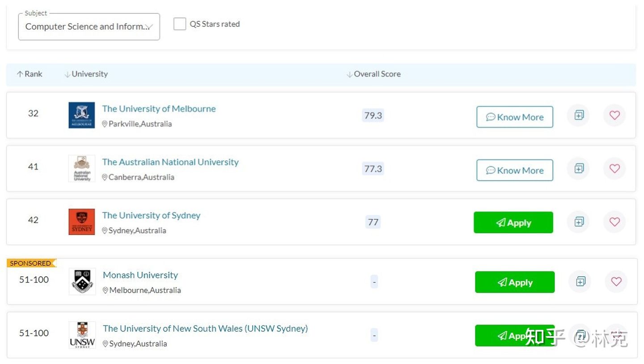Favorite University of Melbourne with heart icon
This screenshot has width=644, height=364.
coord(614,115)
